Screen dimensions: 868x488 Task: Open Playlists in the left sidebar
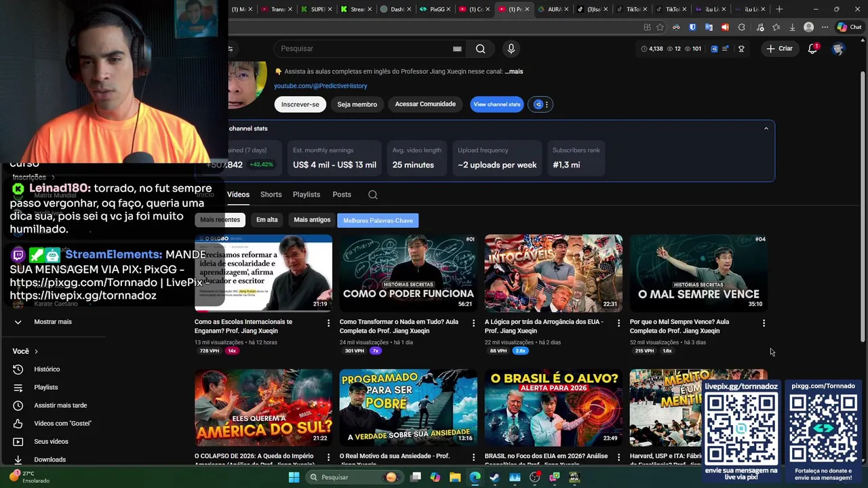pyautogui.click(x=46, y=387)
